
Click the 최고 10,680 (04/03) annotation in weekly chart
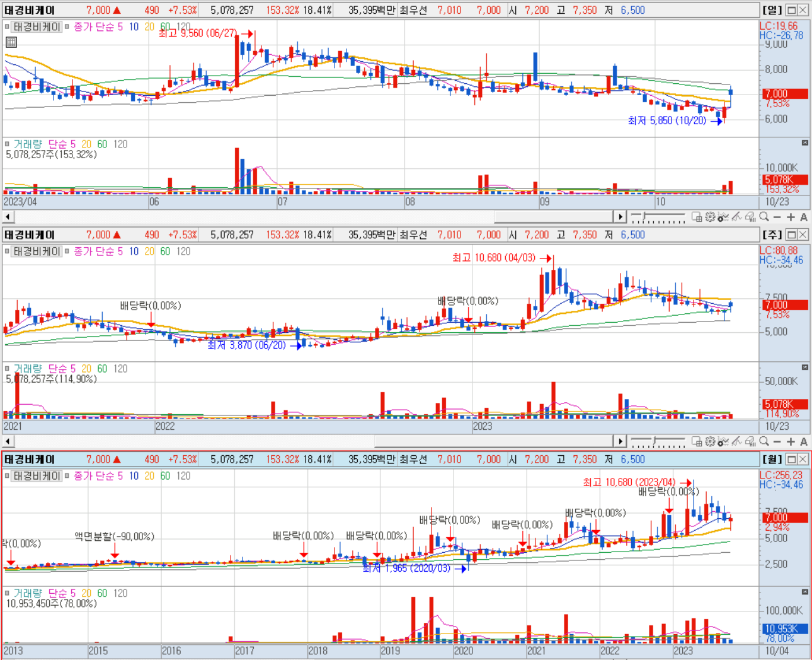click(494, 258)
